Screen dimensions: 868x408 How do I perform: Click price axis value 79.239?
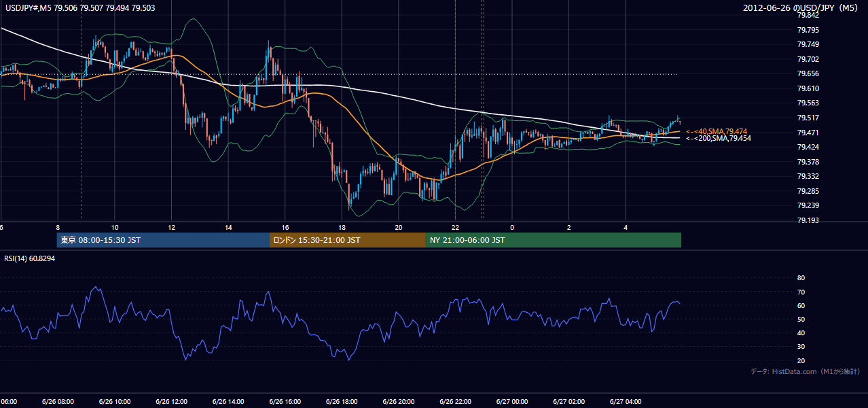808,205
